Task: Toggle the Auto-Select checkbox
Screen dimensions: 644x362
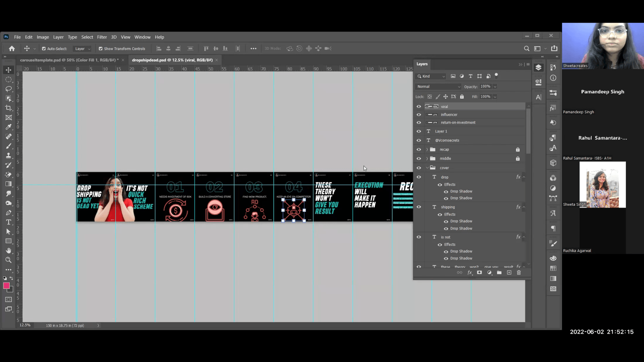Action: [44, 49]
